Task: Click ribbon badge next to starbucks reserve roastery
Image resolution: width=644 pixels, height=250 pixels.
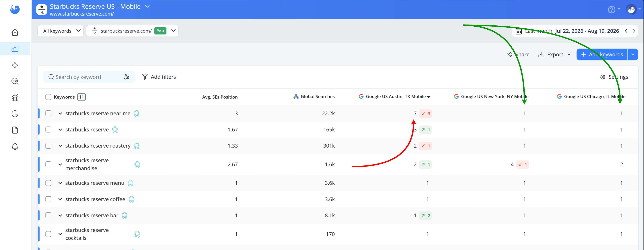Action: tap(137, 146)
